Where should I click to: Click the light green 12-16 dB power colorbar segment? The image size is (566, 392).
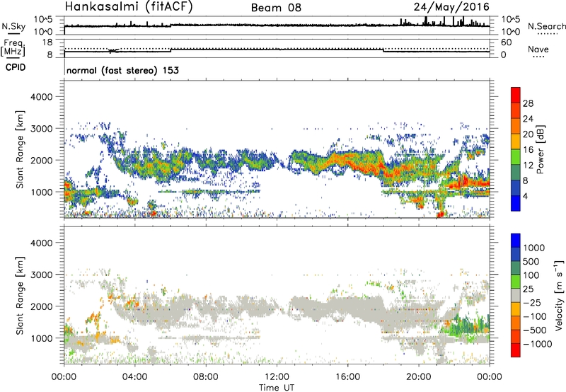pyautogui.click(x=516, y=157)
